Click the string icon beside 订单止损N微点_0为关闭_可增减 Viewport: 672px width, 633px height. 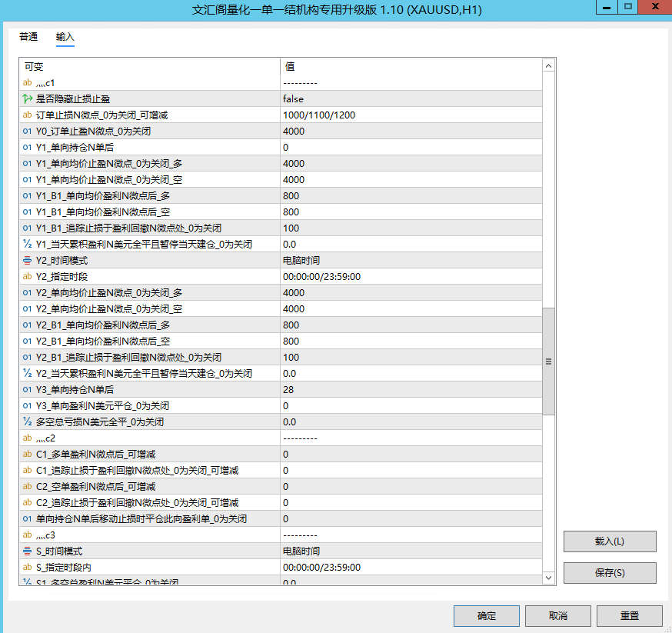click(28, 115)
